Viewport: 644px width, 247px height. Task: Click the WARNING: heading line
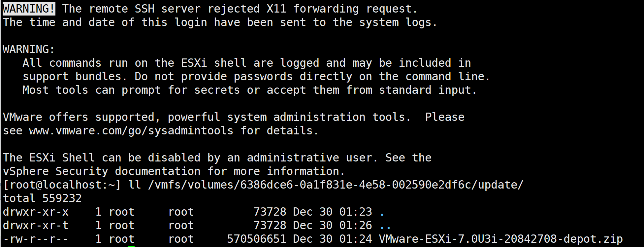pos(29,50)
